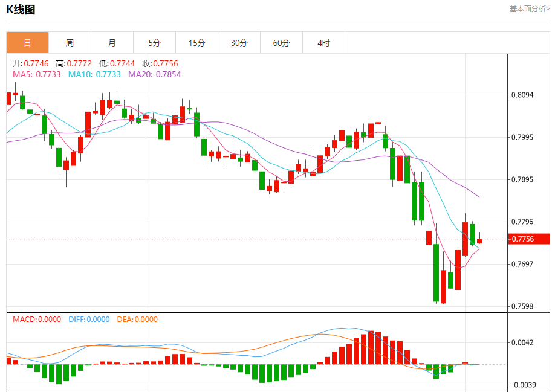The height and width of the screenshot is (392, 555).
Task: Click the DIFF value label
Action: click(88, 320)
